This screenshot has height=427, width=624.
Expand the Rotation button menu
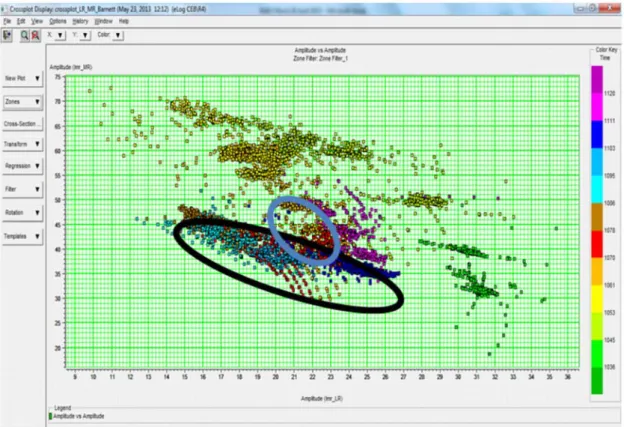pyautogui.click(x=22, y=213)
